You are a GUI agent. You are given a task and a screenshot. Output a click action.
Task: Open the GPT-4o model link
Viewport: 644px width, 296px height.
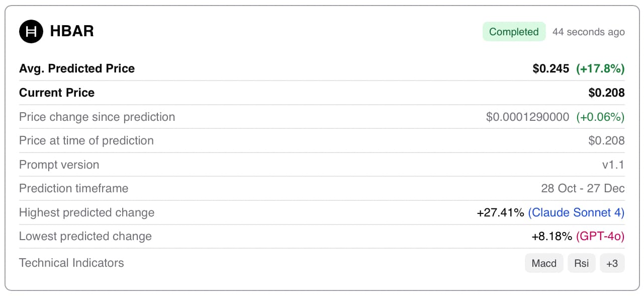click(x=600, y=236)
